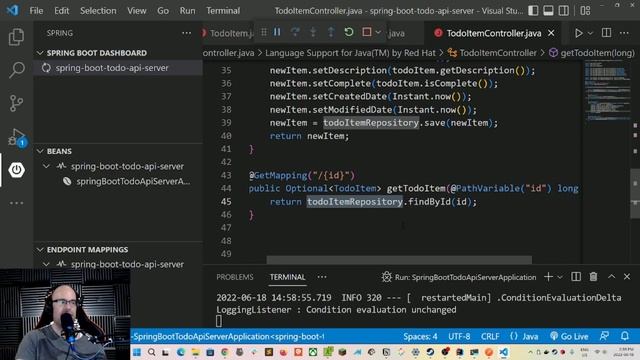
Task: Click Spaces: 4 indentation in status bar
Action: click(420, 336)
